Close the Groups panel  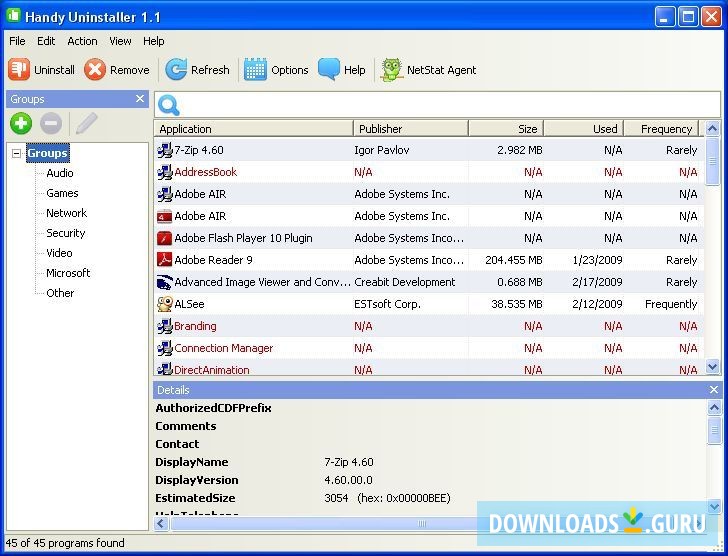click(x=140, y=99)
